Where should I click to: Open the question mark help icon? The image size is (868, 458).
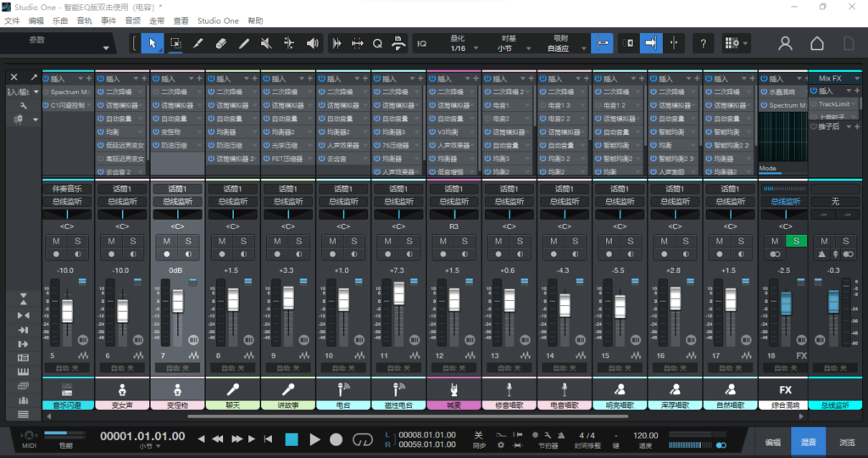pos(703,43)
